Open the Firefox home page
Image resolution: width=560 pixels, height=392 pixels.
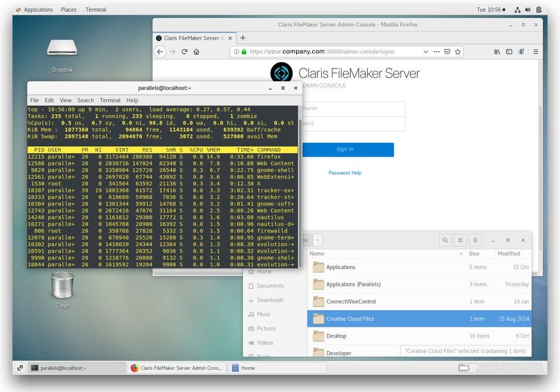[196, 52]
